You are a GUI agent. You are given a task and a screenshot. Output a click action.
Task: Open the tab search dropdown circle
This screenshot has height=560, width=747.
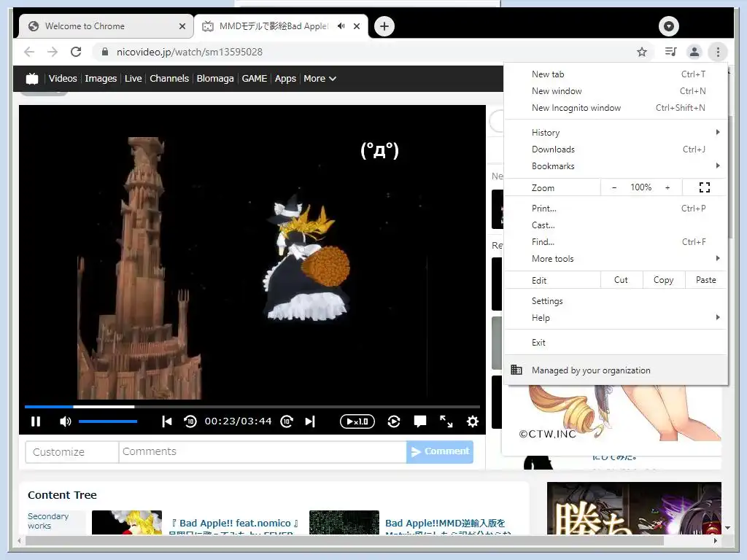[669, 26]
